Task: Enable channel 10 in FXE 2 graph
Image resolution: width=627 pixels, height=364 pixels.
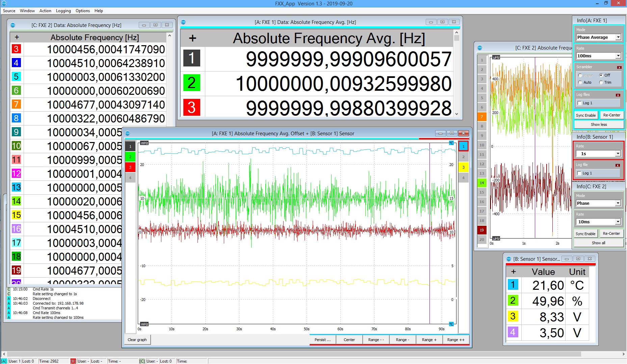Action: (482, 145)
